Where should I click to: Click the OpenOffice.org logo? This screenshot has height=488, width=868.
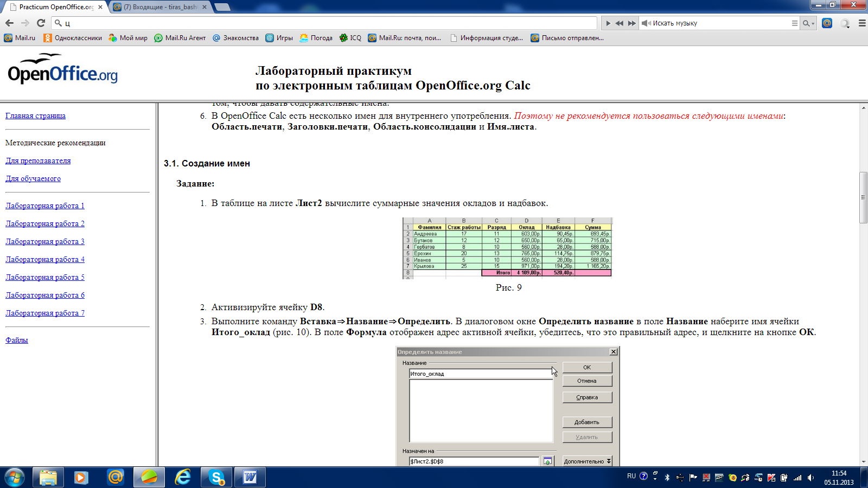pos(62,69)
